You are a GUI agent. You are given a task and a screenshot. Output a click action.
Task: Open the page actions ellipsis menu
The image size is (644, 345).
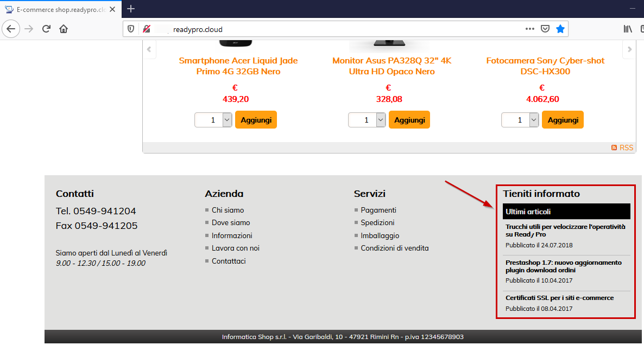pyautogui.click(x=530, y=29)
